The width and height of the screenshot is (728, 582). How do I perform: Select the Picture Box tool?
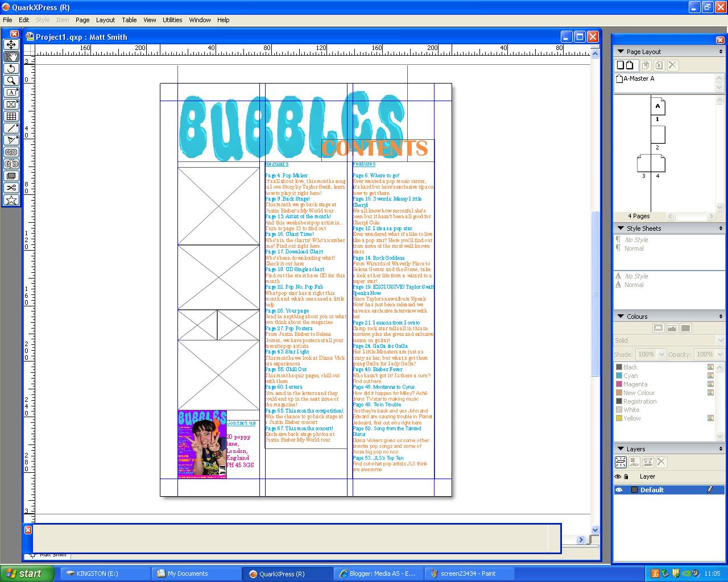[x=11, y=104]
